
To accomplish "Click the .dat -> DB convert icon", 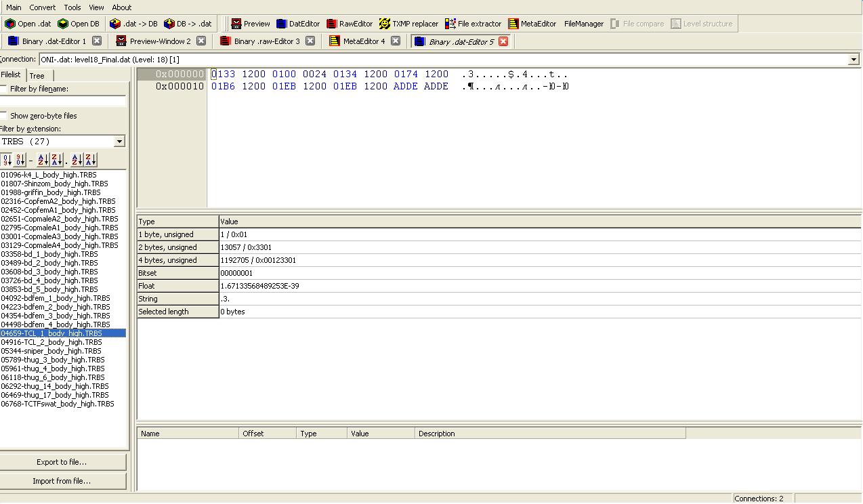I will point(115,24).
